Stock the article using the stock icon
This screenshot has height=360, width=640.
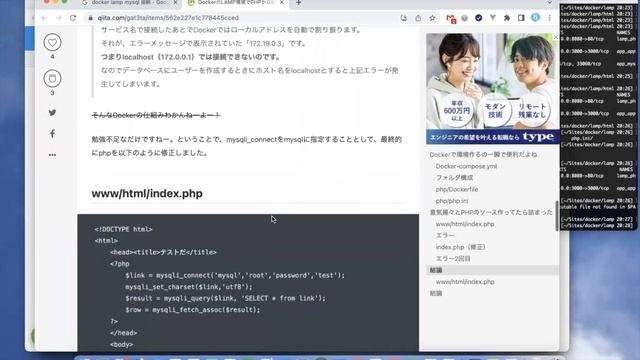coord(52,78)
